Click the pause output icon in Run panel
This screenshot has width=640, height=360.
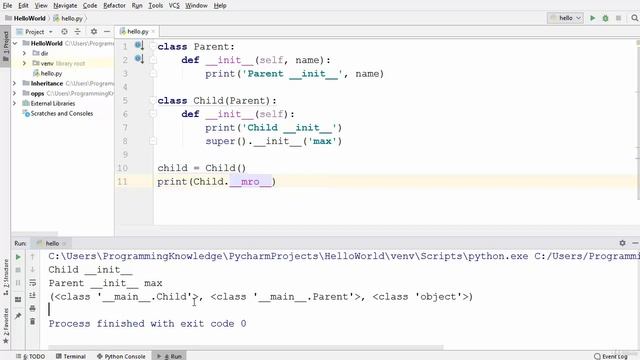point(18,282)
